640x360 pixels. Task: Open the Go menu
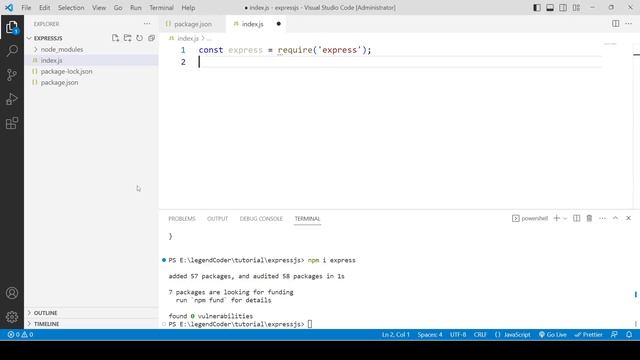click(x=118, y=8)
